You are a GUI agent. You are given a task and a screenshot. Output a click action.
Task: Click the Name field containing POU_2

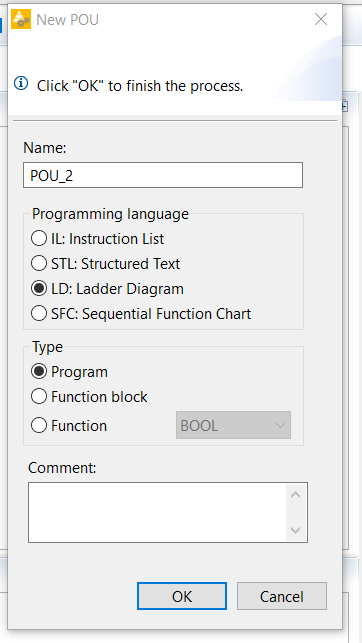163,175
